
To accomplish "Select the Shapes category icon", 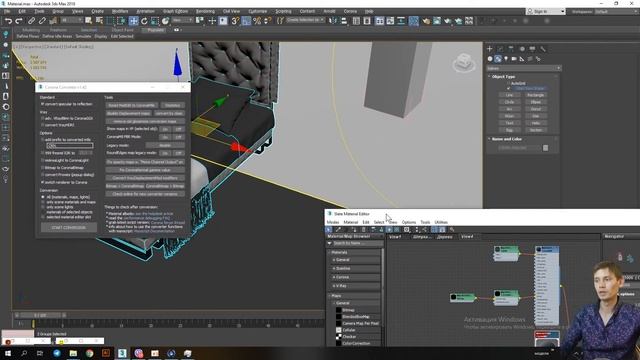I will pyautogui.click(x=498, y=59).
